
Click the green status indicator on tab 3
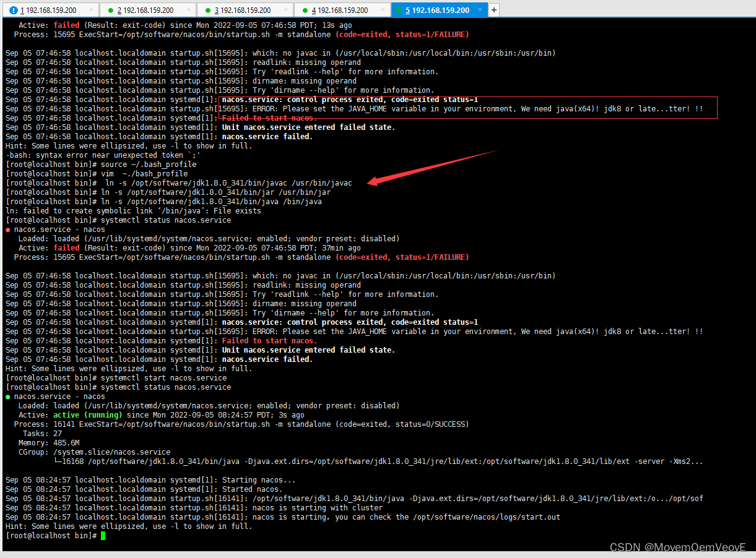(x=207, y=10)
